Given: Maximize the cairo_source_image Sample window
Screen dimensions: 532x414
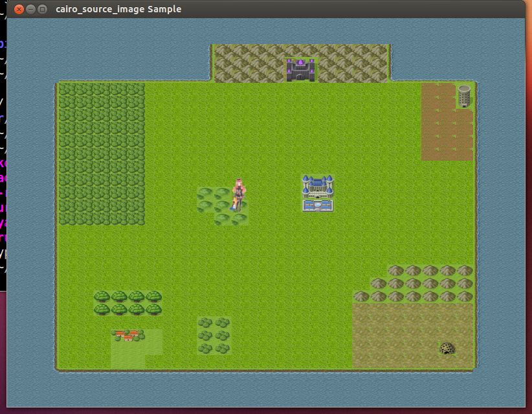Looking at the screenshot, I should point(42,9).
